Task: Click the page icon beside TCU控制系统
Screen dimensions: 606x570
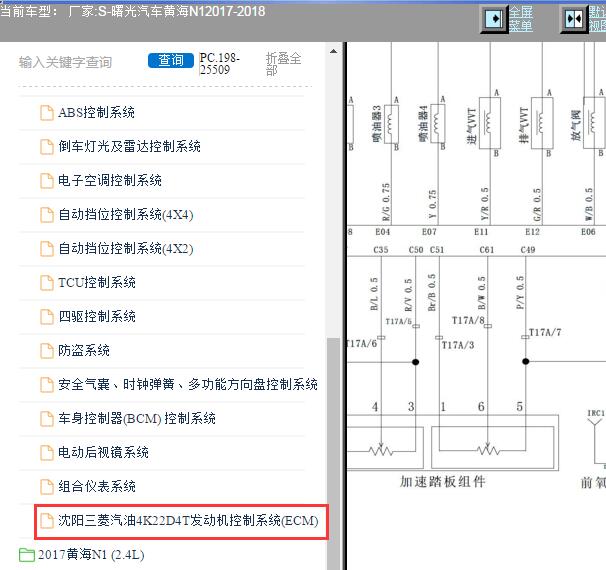Action: (x=47, y=283)
